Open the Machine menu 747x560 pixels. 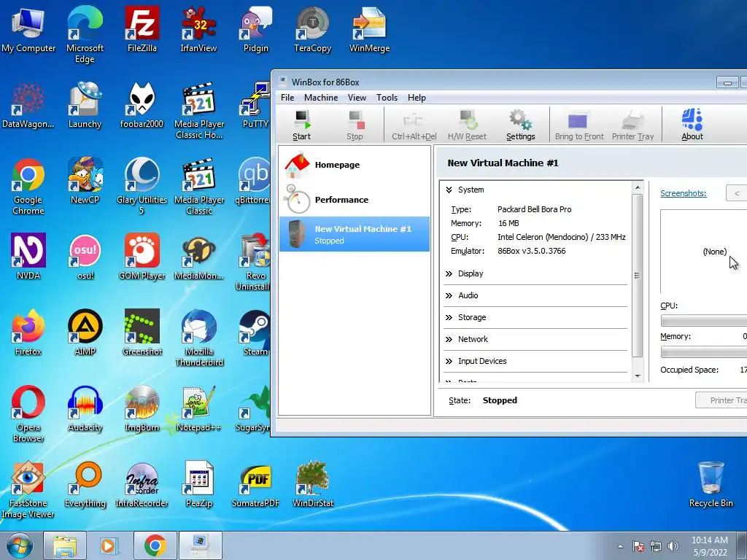(321, 98)
